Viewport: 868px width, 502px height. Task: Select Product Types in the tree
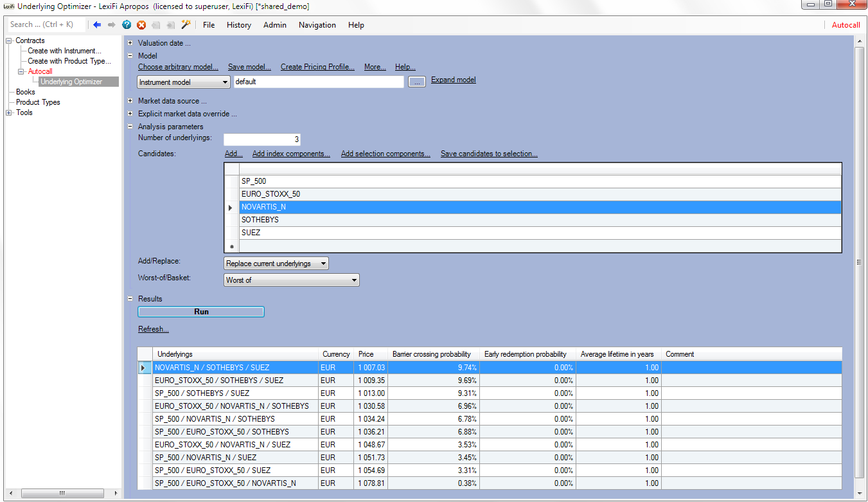(x=38, y=102)
